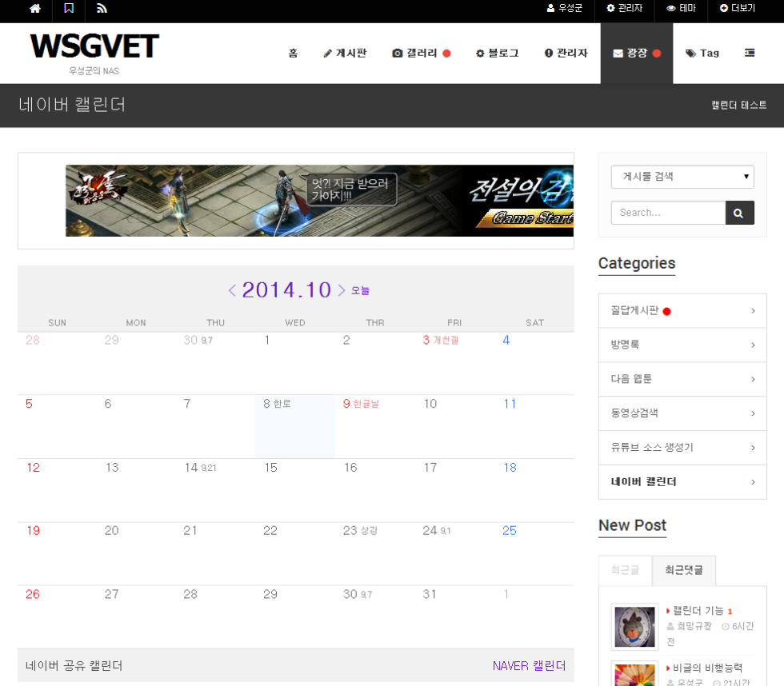Open the 게시물 검색 dropdown

[x=682, y=177]
